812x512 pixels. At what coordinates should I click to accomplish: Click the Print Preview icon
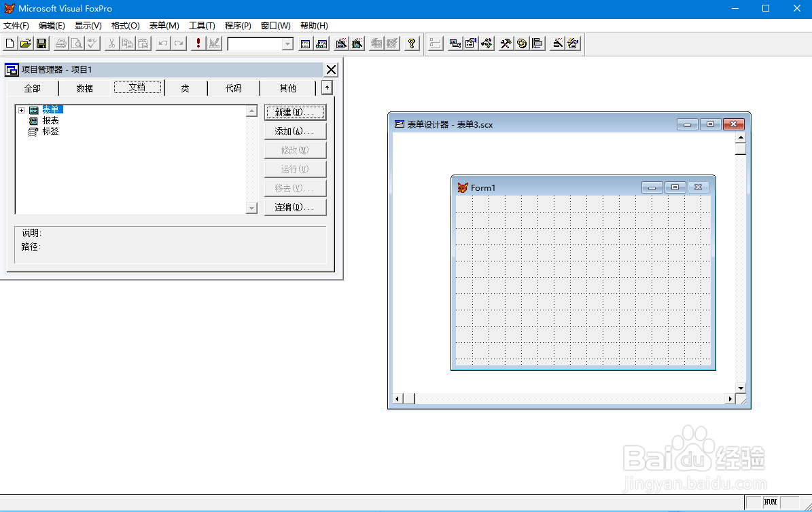(77, 43)
